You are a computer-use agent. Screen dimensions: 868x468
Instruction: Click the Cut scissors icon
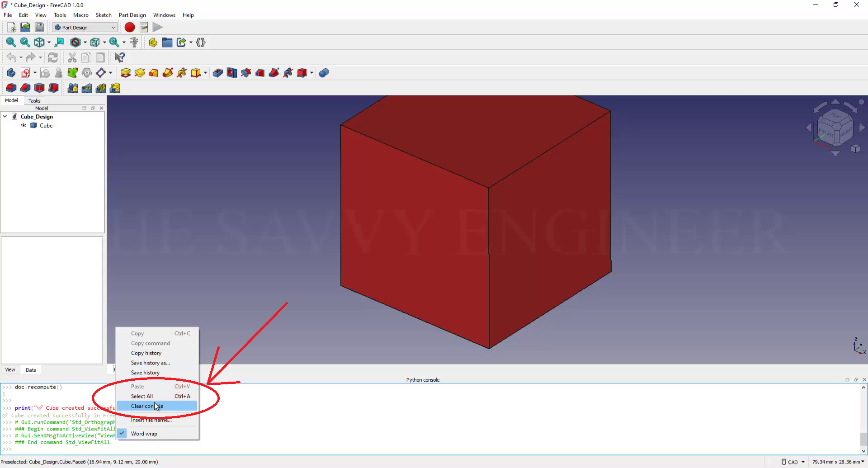[72, 57]
